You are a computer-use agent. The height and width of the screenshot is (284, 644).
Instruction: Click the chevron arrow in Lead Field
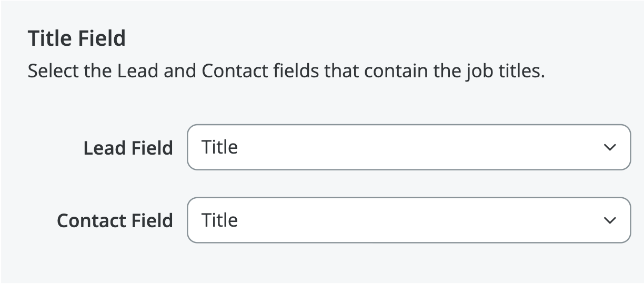610,148
